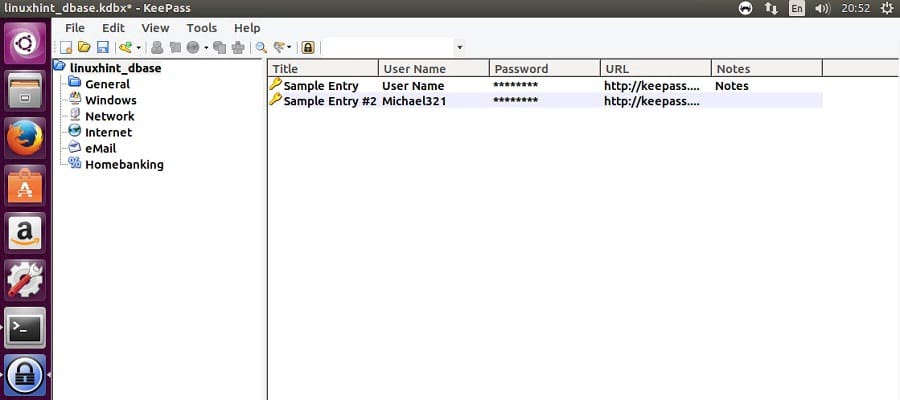This screenshot has width=900, height=400.
Task: Open the Help menu
Action: tap(247, 28)
